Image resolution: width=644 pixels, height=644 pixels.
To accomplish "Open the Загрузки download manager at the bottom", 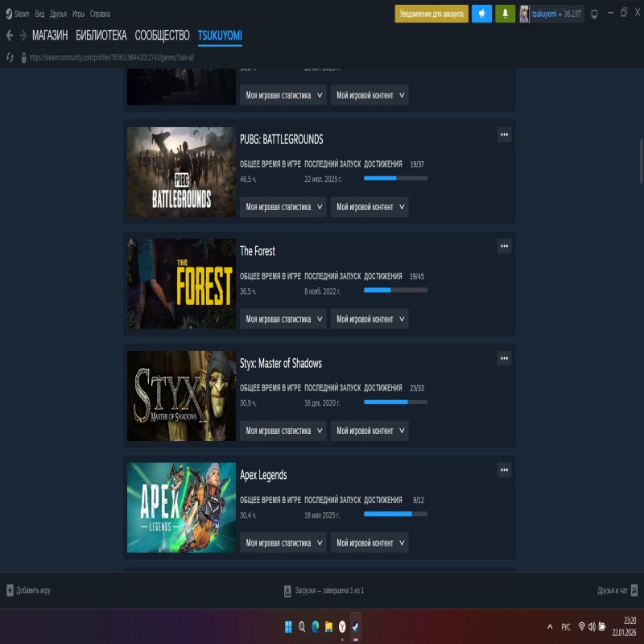I will click(x=322, y=591).
